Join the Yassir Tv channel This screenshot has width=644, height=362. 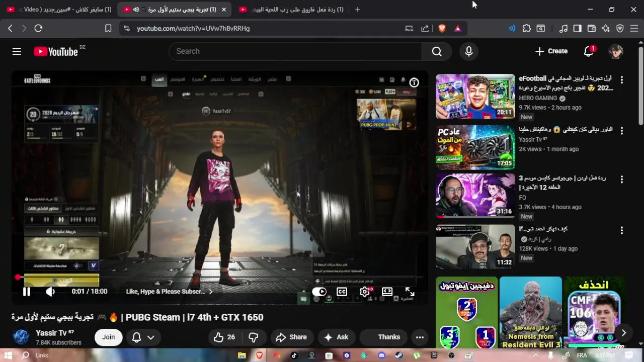109,337
